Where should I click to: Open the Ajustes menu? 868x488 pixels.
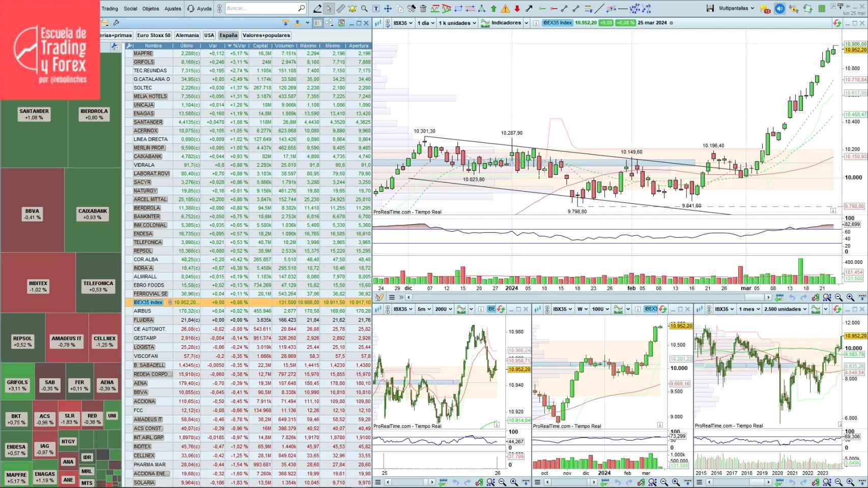pyautogui.click(x=172, y=8)
